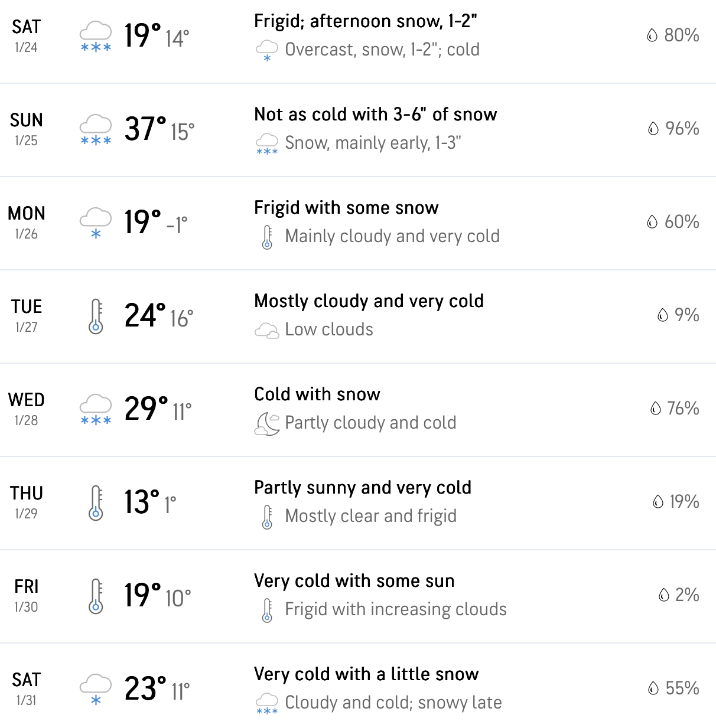
Task: Open "Mostly cloudy and very cold" details
Action: pyautogui.click(x=369, y=301)
